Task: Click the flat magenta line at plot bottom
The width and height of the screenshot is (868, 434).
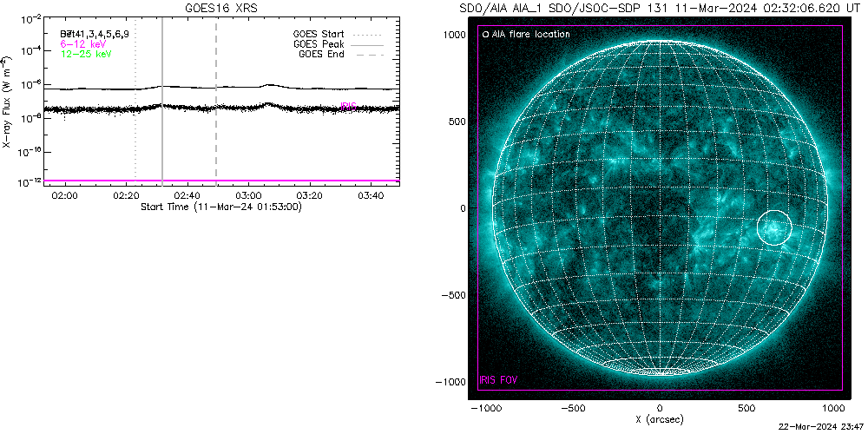Action: 221,181
